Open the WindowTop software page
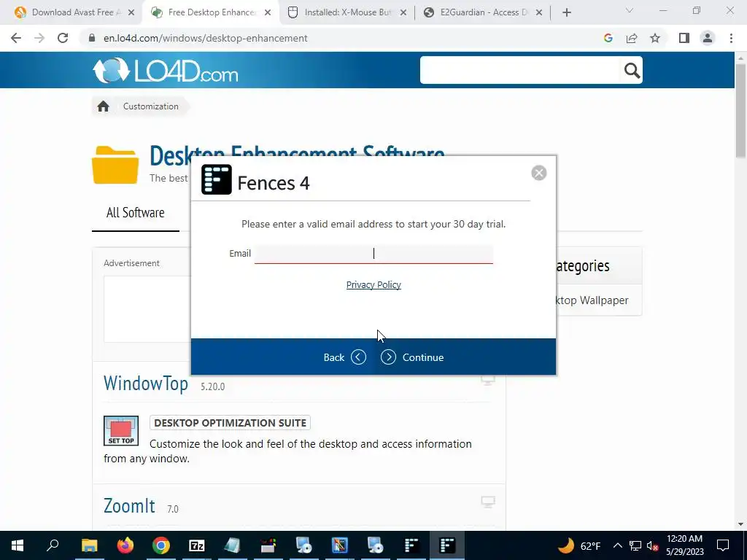Viewport: 747px width, 560px height. (146, 384)
